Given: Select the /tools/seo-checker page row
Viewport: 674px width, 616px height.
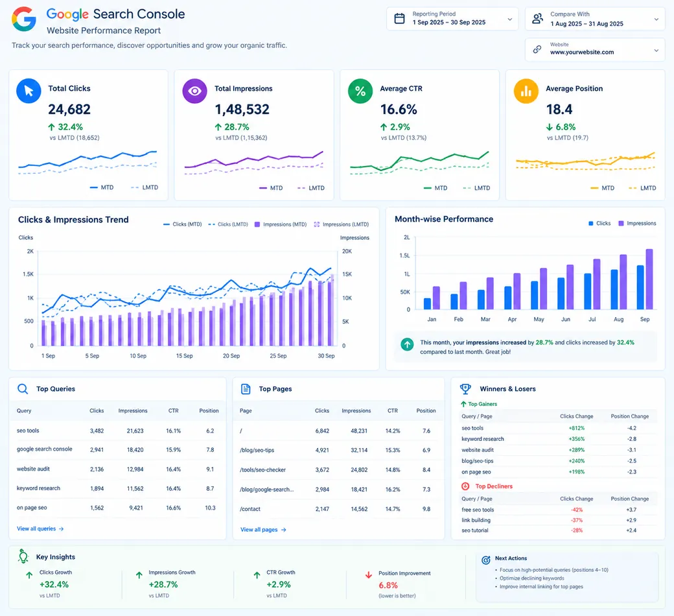Looking at the screenshot, I should click(x=338, y=469).
